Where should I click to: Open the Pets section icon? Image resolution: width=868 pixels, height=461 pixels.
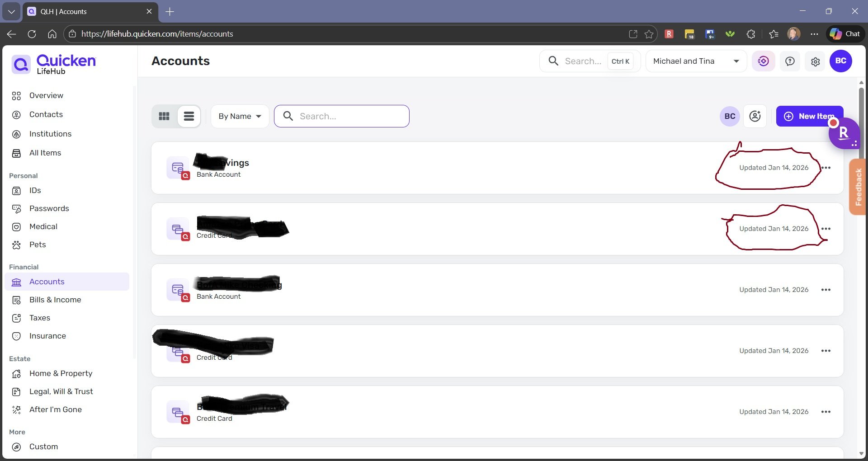16,245
